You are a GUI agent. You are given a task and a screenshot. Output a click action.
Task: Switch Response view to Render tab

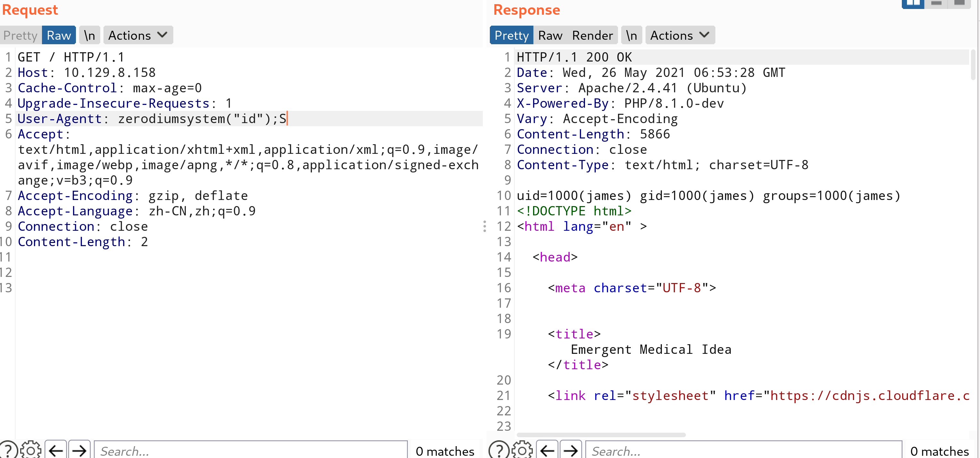coord(592,35)
